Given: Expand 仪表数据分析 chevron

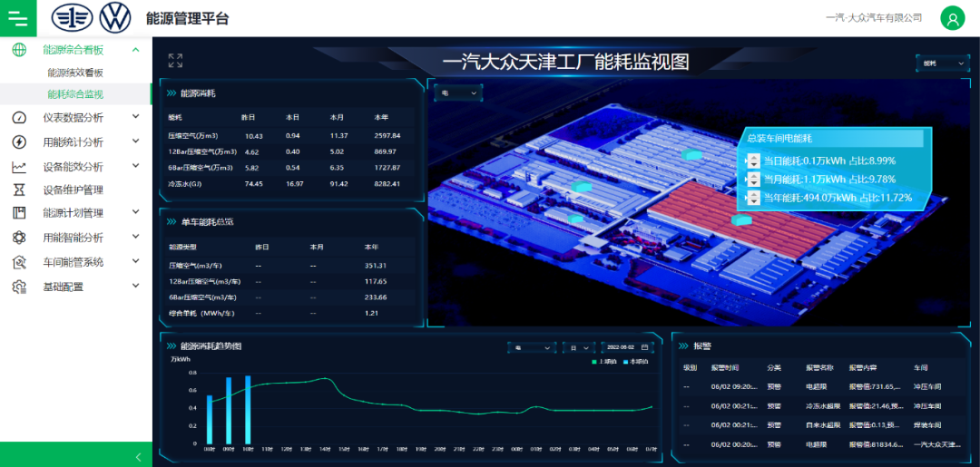Looking at the screenshot, I should pyautogui.click(x=136, y=116).
